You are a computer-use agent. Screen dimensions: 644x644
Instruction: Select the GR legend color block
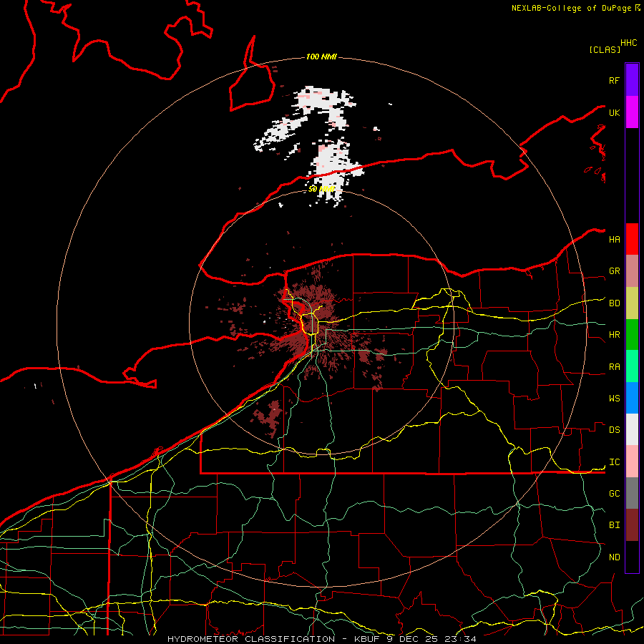[x=632, y=271]
